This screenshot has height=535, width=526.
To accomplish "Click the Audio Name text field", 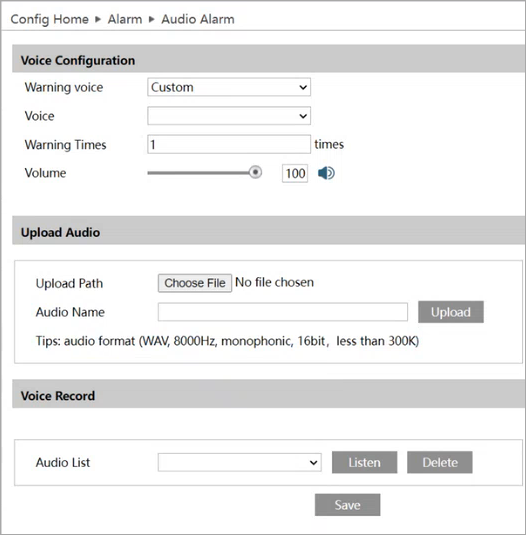I will (283, 312).
